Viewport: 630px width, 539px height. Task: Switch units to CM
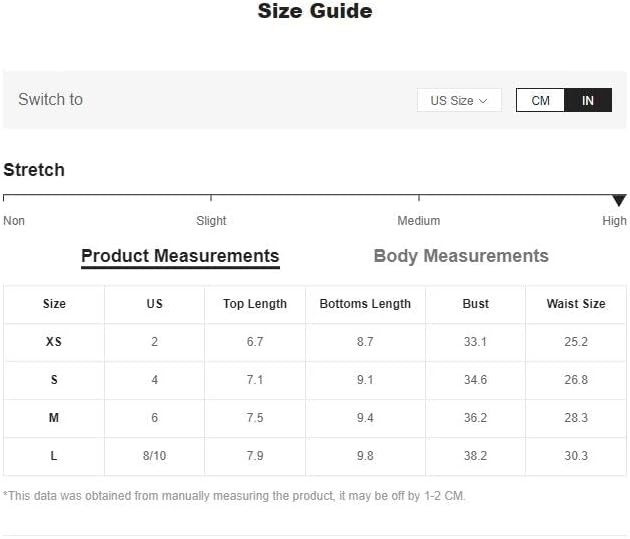pyautogui.click(x=541, y=100)
